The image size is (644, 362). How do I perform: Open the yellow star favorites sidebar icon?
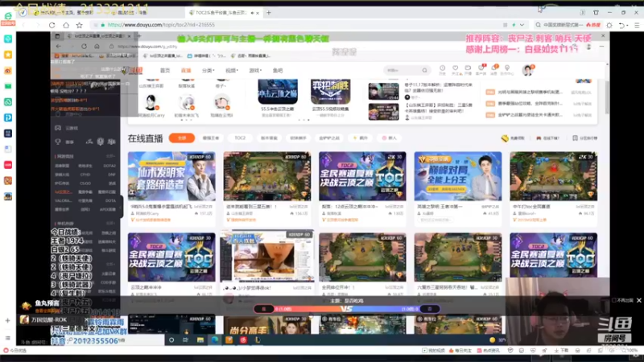coord(8,55)
